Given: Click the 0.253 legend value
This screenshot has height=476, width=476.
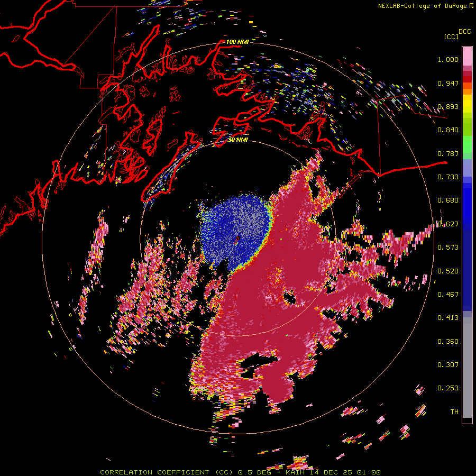Looking at the screenshot, I should coord(448,388).
